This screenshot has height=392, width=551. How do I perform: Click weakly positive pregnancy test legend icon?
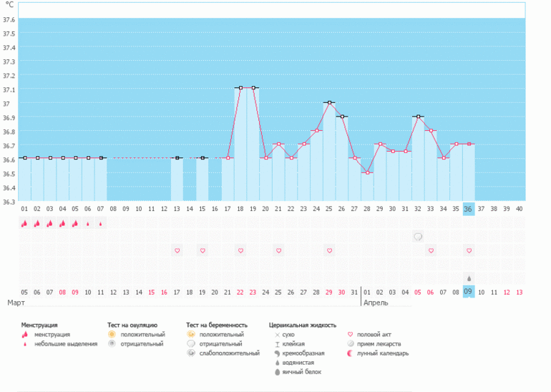(190, 353)
